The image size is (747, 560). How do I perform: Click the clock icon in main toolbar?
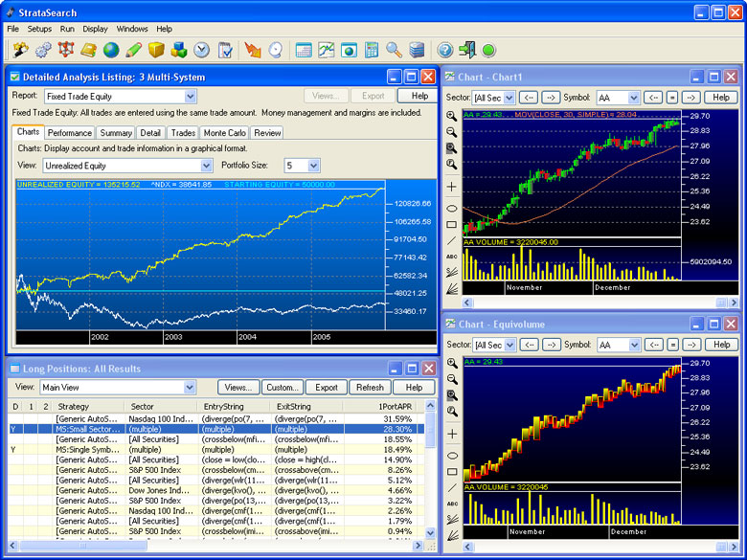202,50
